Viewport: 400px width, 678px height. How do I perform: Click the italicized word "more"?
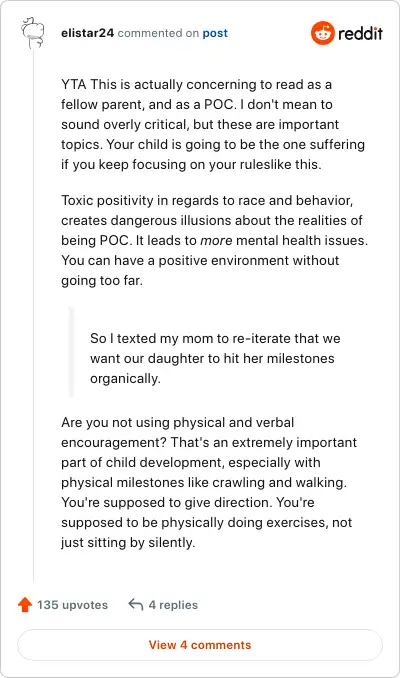[x=216, y=240]
